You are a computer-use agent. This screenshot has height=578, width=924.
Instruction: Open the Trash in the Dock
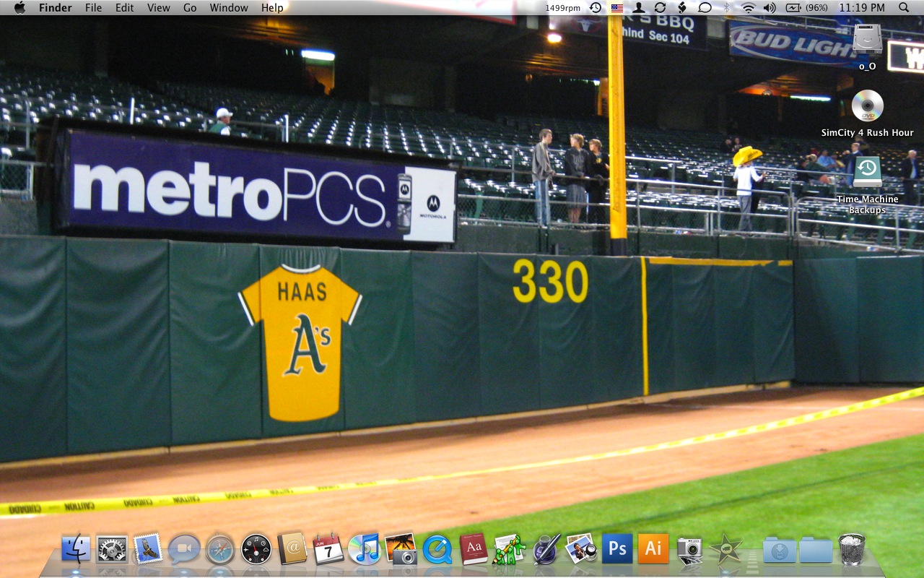[852, 549]
